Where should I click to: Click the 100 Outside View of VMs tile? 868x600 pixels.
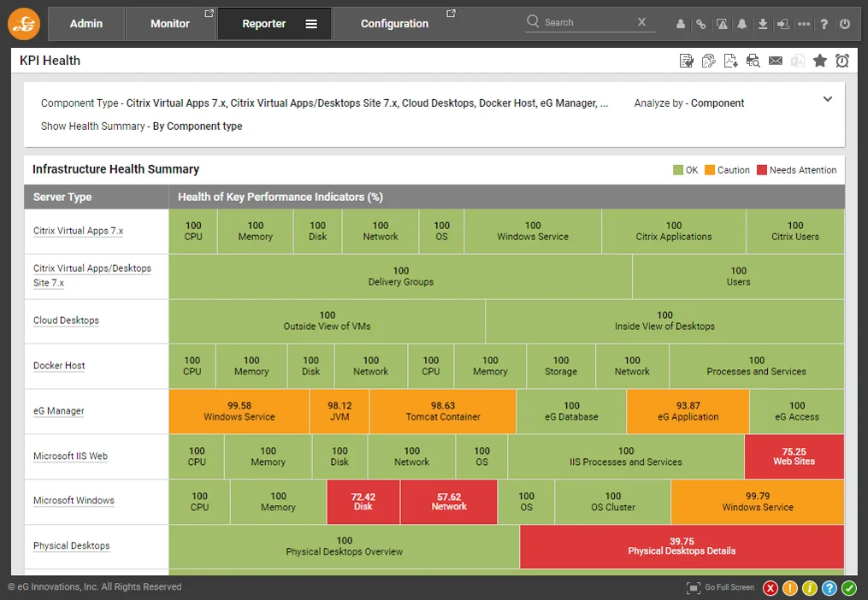[328, 321]
